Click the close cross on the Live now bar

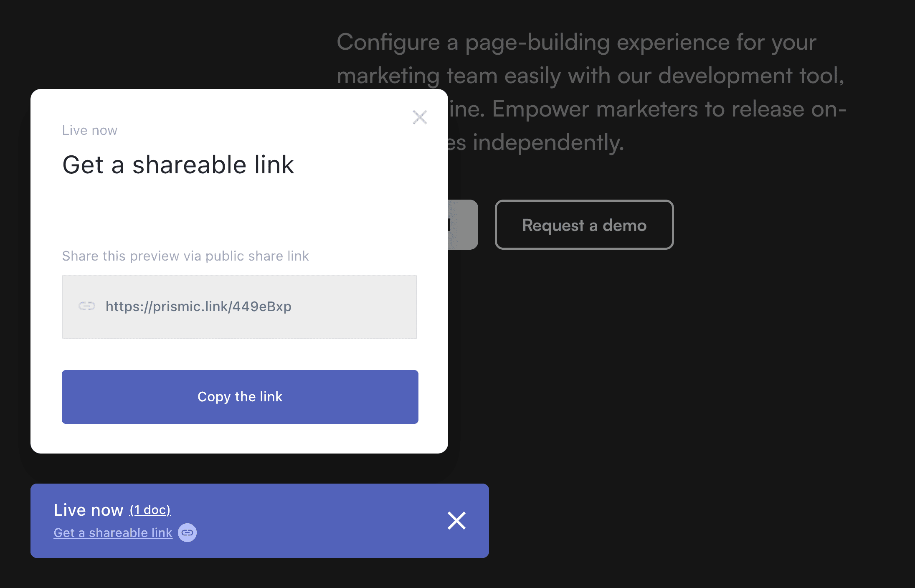click(456, 521)
